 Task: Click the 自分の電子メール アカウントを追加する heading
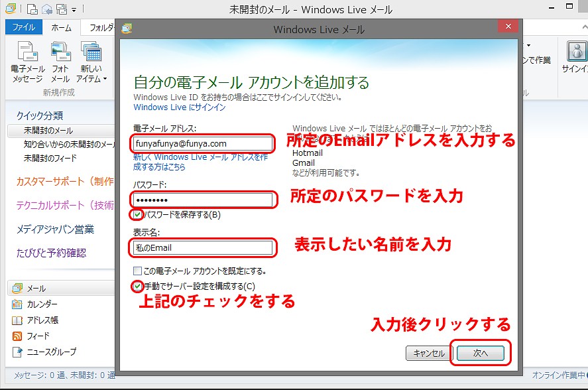[x=251, y=82]
